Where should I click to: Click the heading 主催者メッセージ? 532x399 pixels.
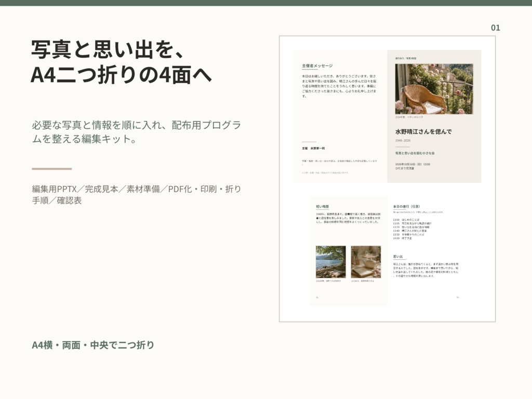pos(317,66)
